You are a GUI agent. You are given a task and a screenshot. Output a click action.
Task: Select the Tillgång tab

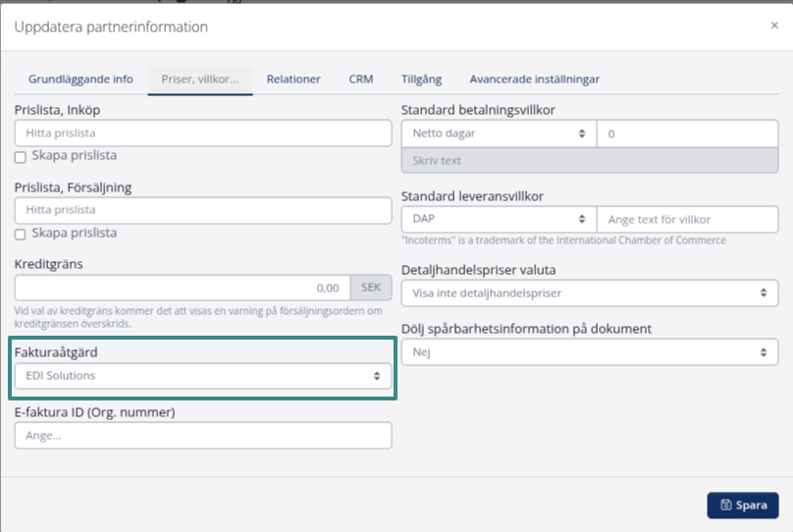[421, 80]
